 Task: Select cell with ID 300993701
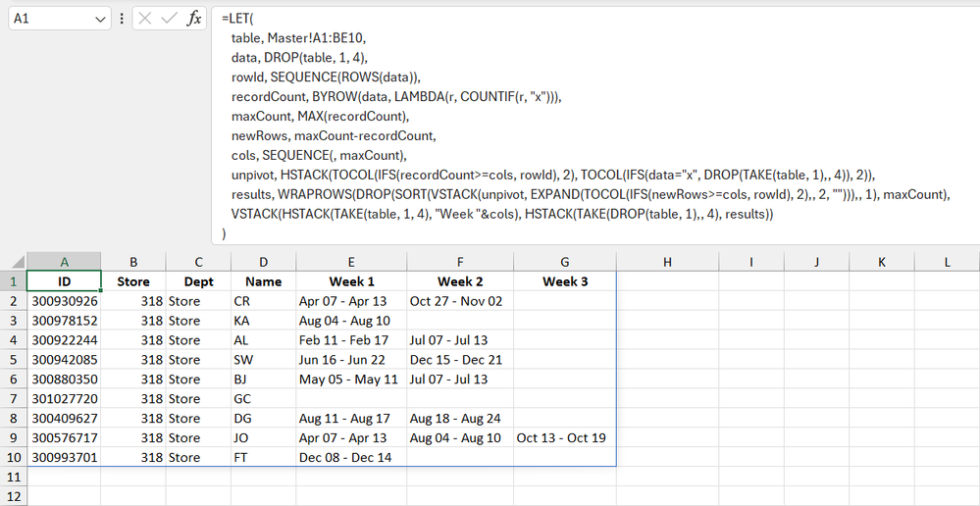pos(64,457)
